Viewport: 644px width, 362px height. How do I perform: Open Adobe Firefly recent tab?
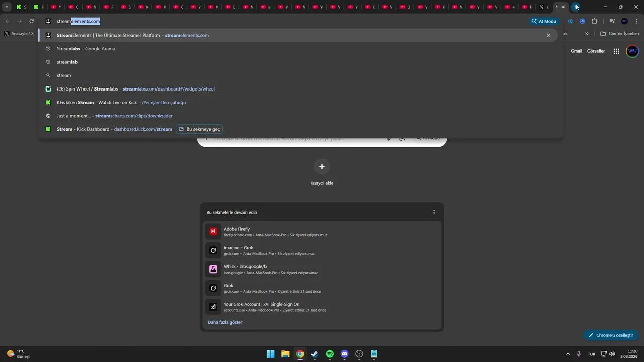point(322,231)
